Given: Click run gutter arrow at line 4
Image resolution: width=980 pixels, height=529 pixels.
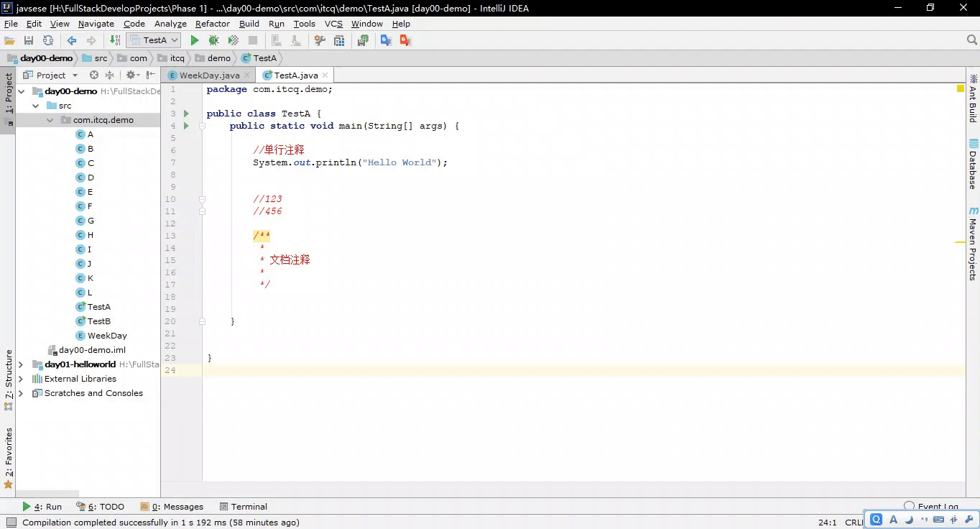Looking at the screenshot, I should click(x=186, y=126).
